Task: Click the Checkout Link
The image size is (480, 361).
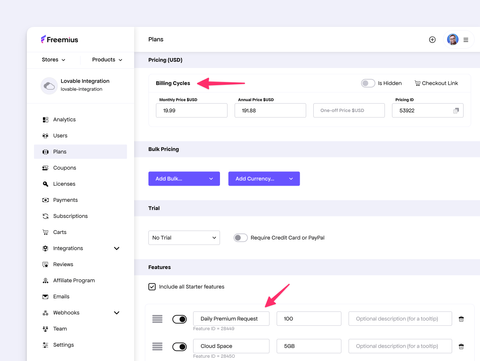Action: (436, 83)
